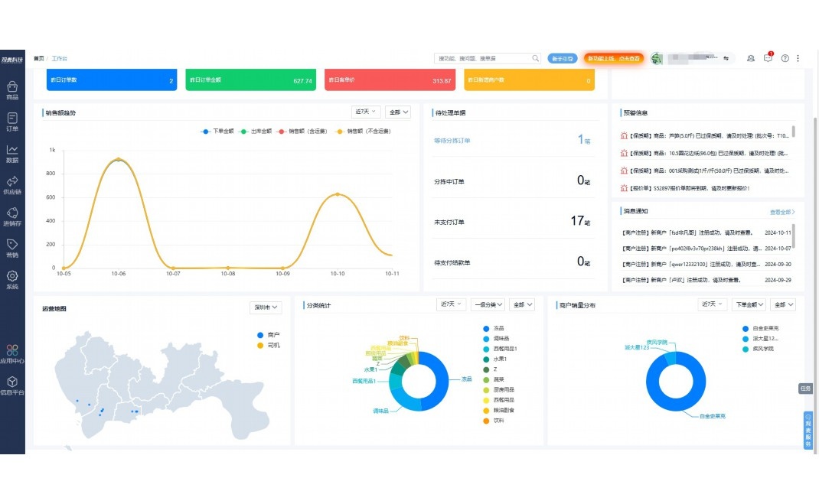Toggle 出库金额 series in sales trend legend
Screen dimensions: 819x504
click(x=256, y=132)
